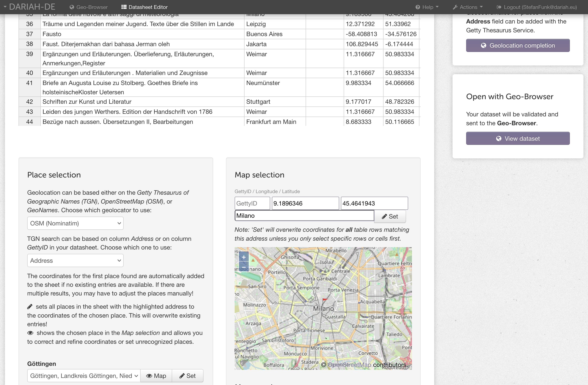Click the GettyID input field
588x385 pixels.
[252, 203]
